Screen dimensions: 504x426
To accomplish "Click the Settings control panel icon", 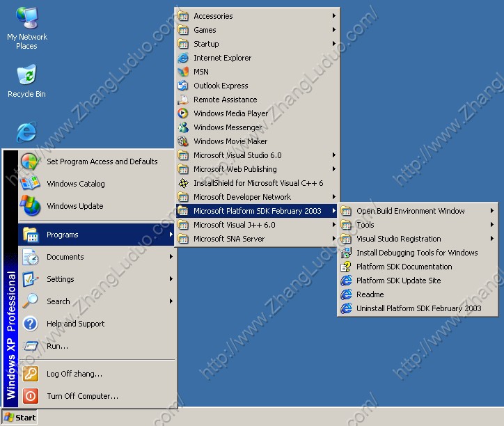I will [31, 279].
